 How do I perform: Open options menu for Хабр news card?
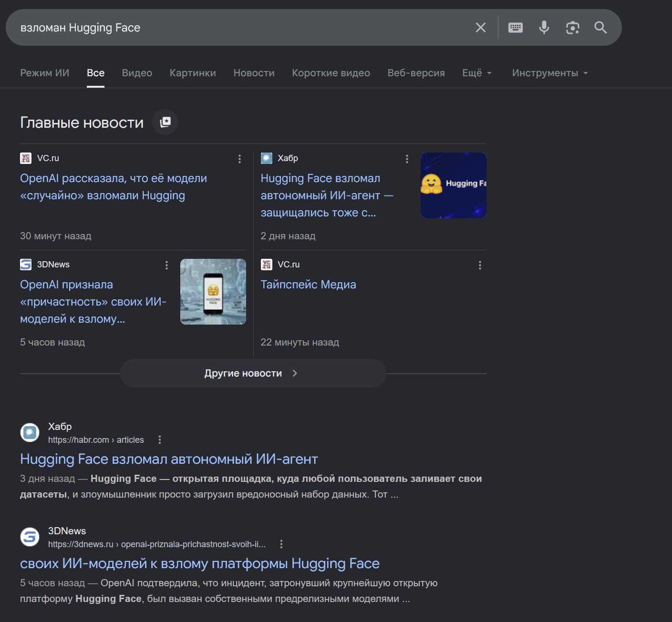pyautogui.click(x=407, y=159)
